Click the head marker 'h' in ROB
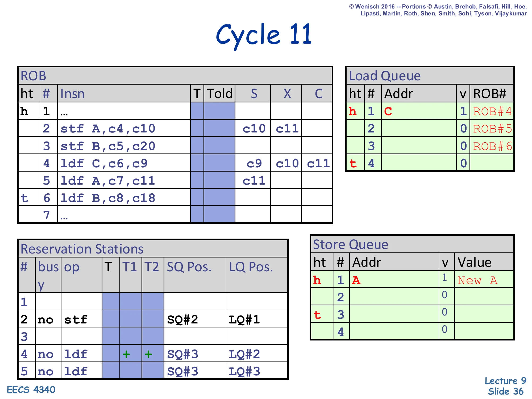 (24, 111)
